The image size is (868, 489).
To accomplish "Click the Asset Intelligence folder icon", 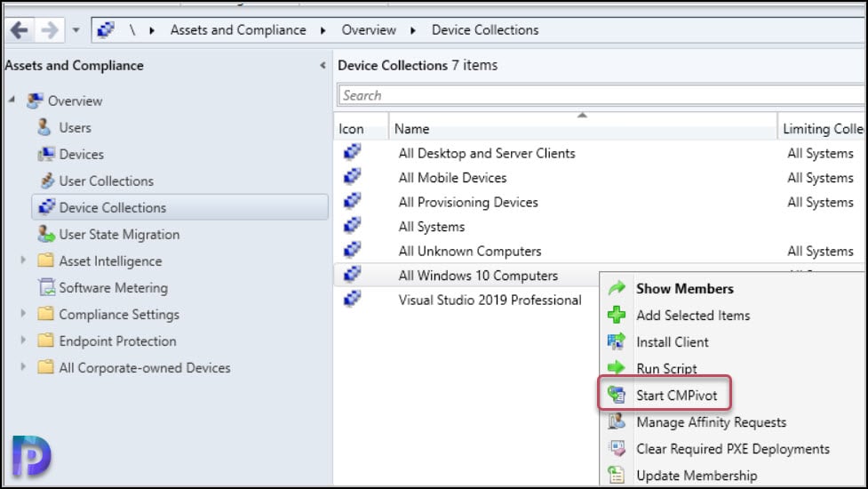I will (45, 260).
